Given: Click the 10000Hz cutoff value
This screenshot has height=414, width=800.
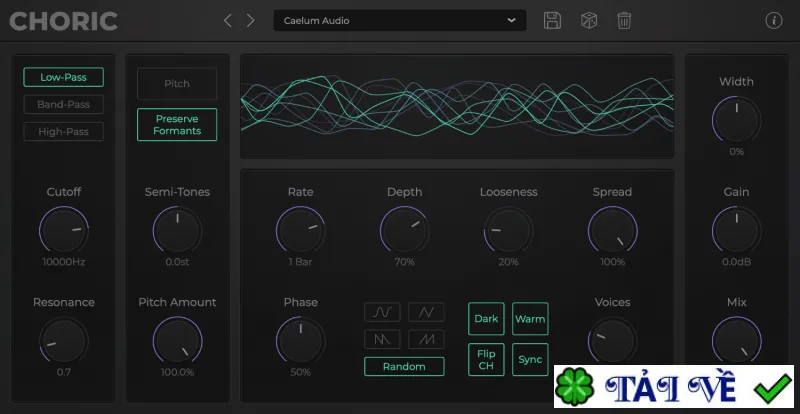Looking at the screenshot, I should point(64,262).
